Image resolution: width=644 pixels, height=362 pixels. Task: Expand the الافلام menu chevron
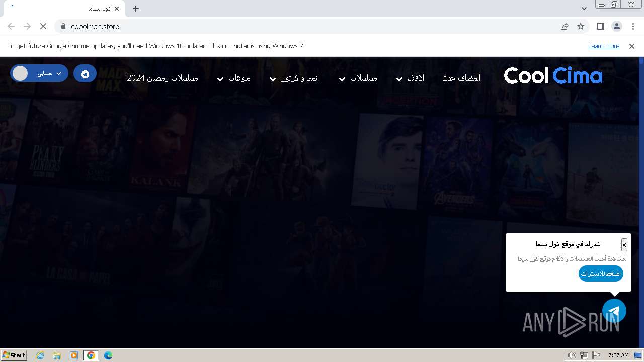[399, 79]
